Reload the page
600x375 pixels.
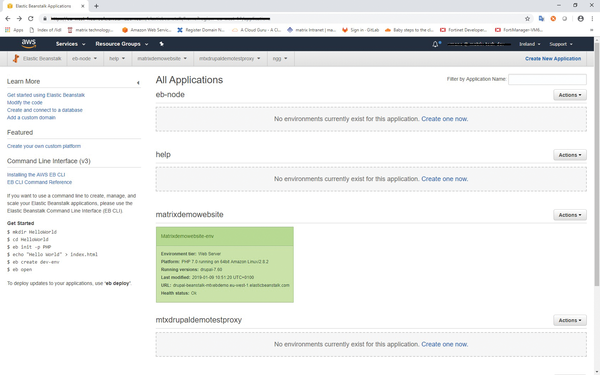coord(31,18)
